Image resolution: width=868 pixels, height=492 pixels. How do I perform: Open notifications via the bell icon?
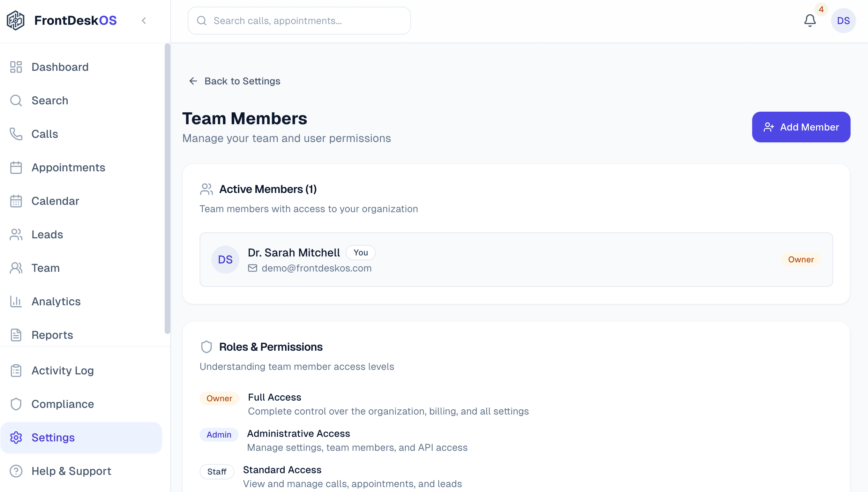(x=810, y=20)
